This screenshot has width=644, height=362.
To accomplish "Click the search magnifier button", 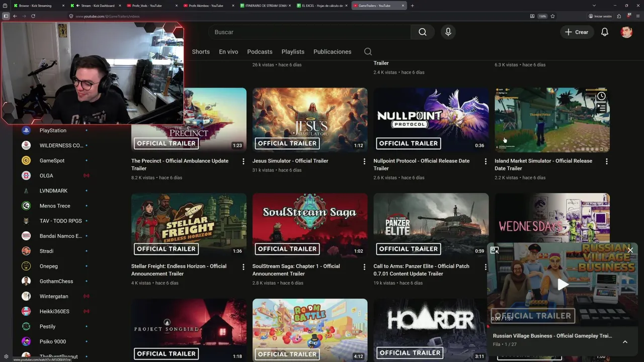I will [423, 32].
